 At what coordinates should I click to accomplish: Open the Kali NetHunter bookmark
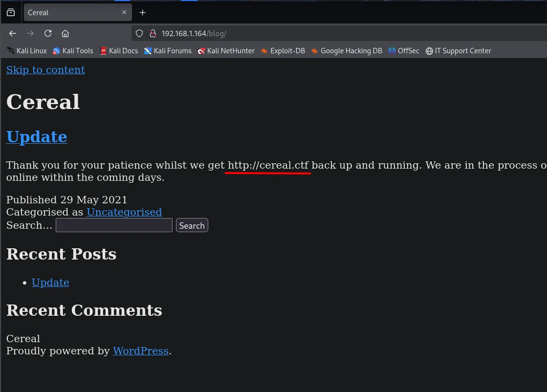226,51
